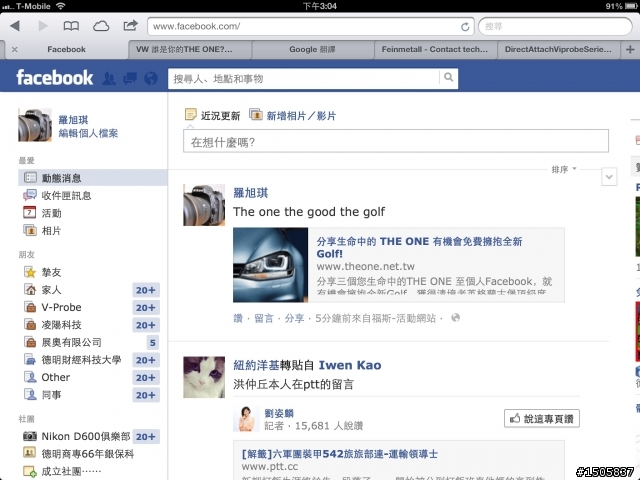
Task: Click the Iwen Kao name link
Action: click(x=350, y=365)
